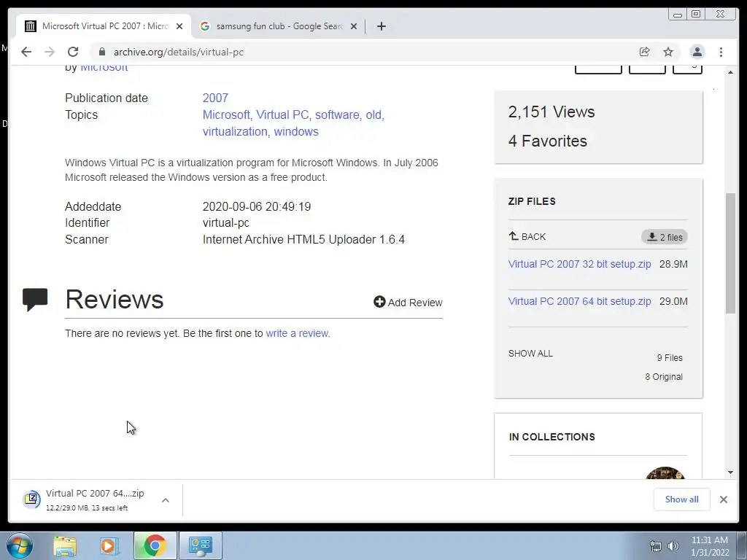Screen dimensions: 747x560
Task: Open the Windows Start menu
Action: 20,545
